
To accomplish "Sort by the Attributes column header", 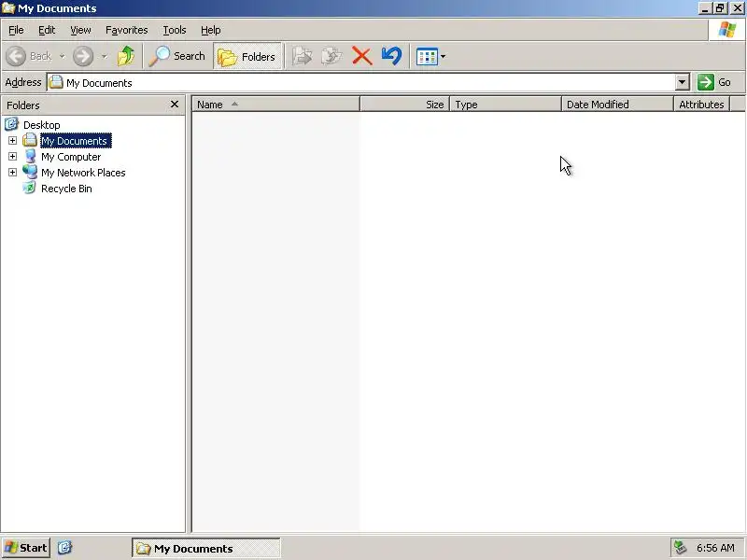I will click(702, 105).
